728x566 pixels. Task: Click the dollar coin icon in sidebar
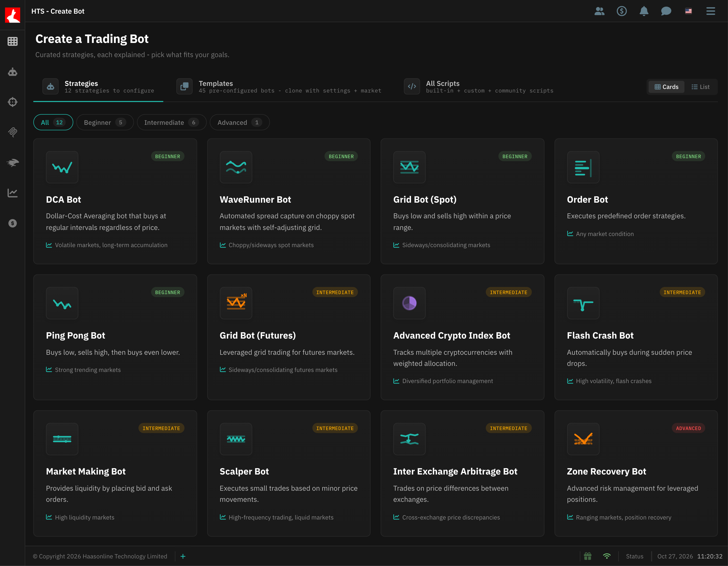[12, 223]
